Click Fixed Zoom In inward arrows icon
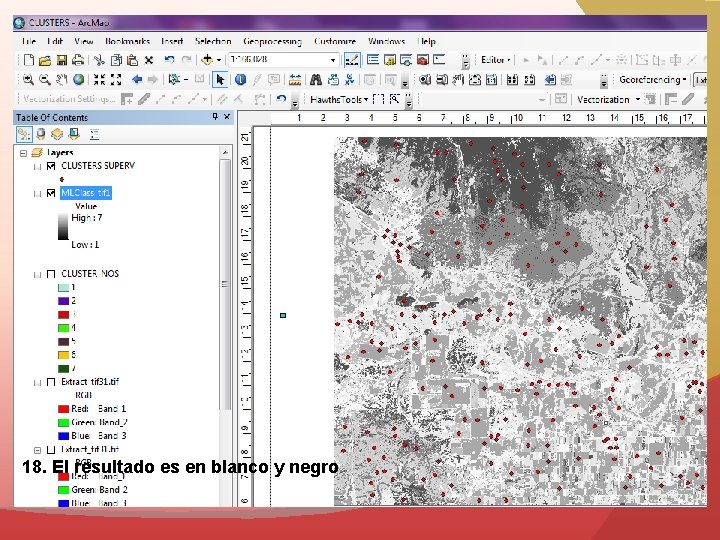 (99, 79)
